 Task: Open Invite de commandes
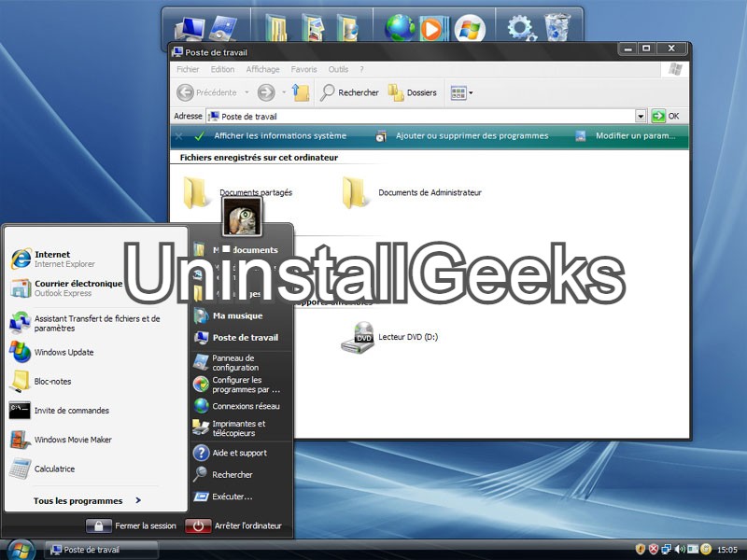coord(60,411)
